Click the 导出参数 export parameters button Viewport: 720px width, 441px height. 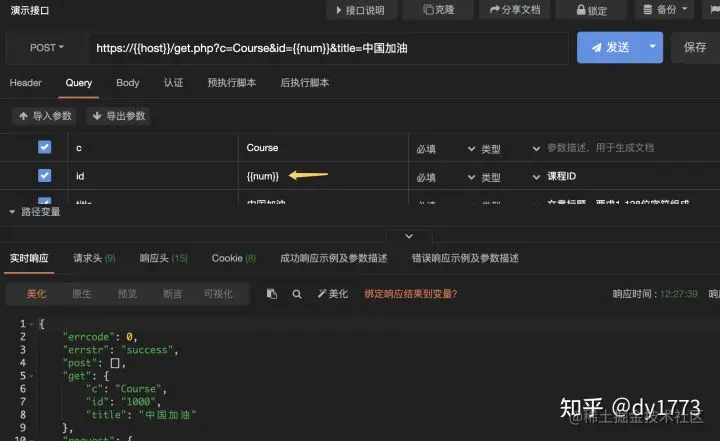118,116
